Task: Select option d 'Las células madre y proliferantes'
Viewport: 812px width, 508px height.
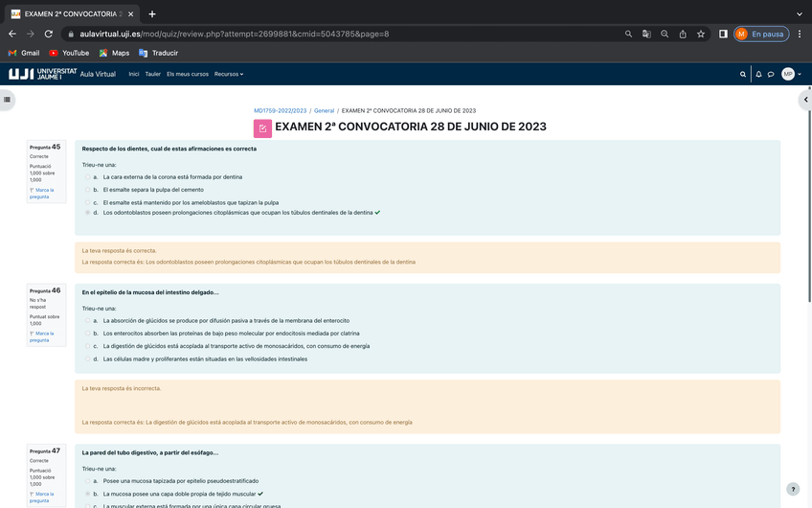Action: [87, 358]
